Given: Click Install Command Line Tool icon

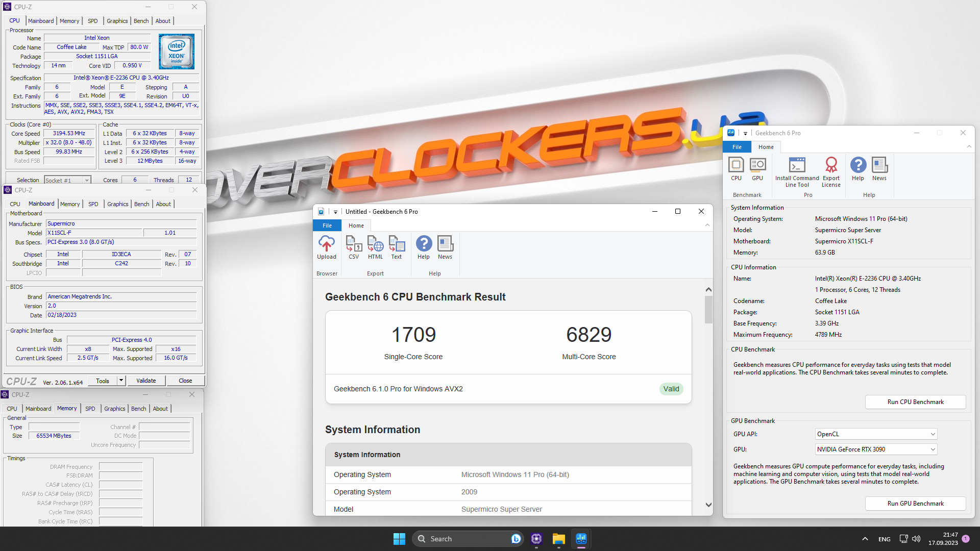Looking at the screenshot, I should [x=797, y=172].
